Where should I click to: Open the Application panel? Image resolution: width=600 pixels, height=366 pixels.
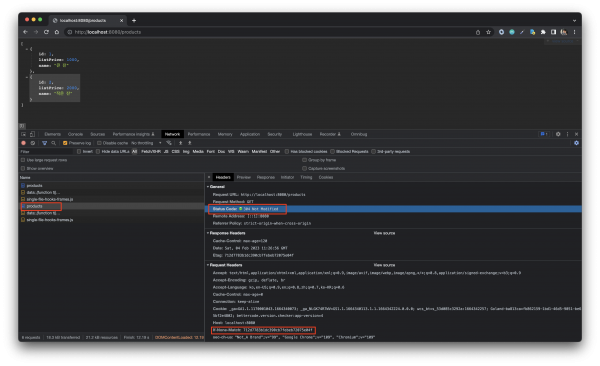pyautogui.click(x=250, y=134)
